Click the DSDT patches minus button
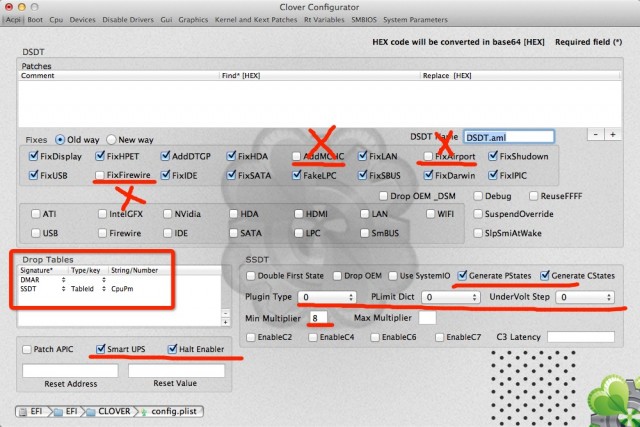 [596, 134]
